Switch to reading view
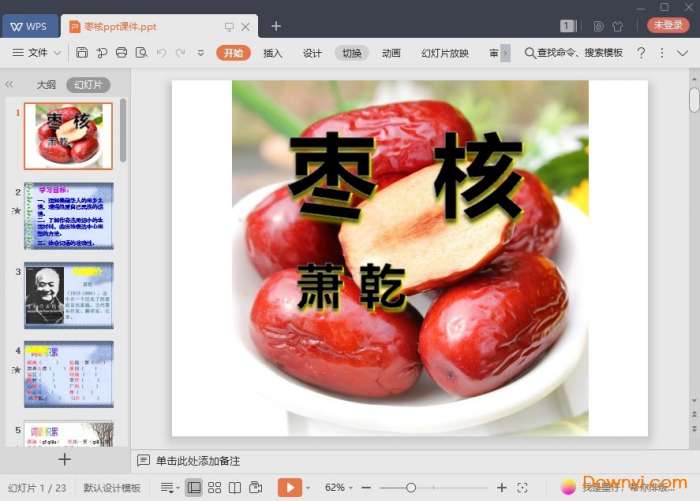Screen dimensions: 700x501 (x=235, y=488)
